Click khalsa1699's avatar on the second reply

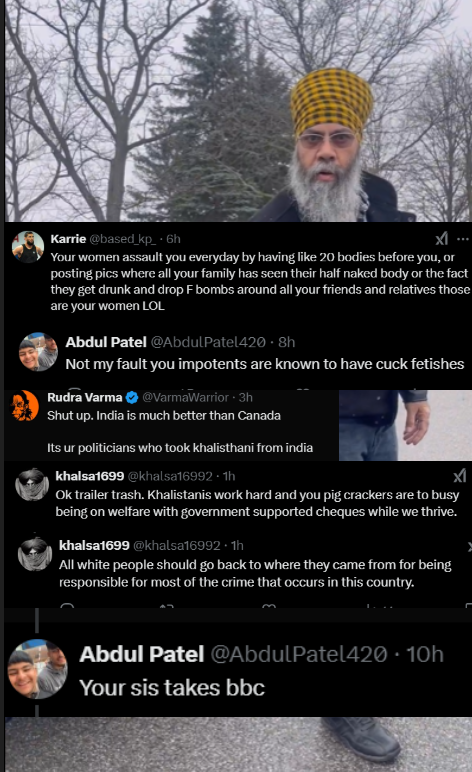coord(35,554)
